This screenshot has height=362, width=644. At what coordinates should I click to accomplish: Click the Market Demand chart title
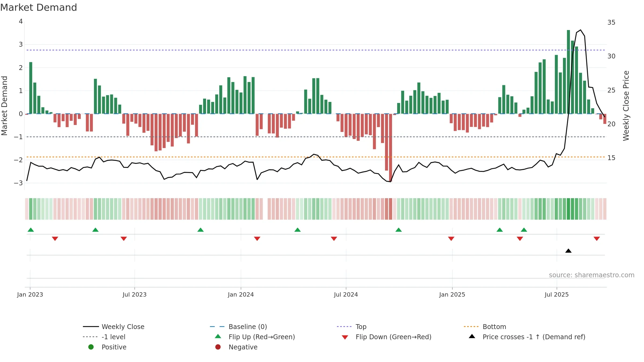(x=39, y=8)
